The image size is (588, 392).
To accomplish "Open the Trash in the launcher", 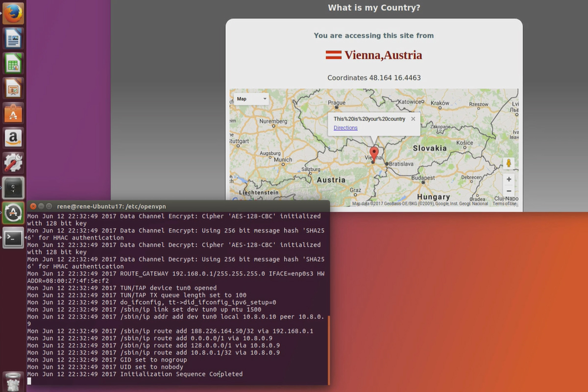I will pyautogui.click(x=13, y=382).
